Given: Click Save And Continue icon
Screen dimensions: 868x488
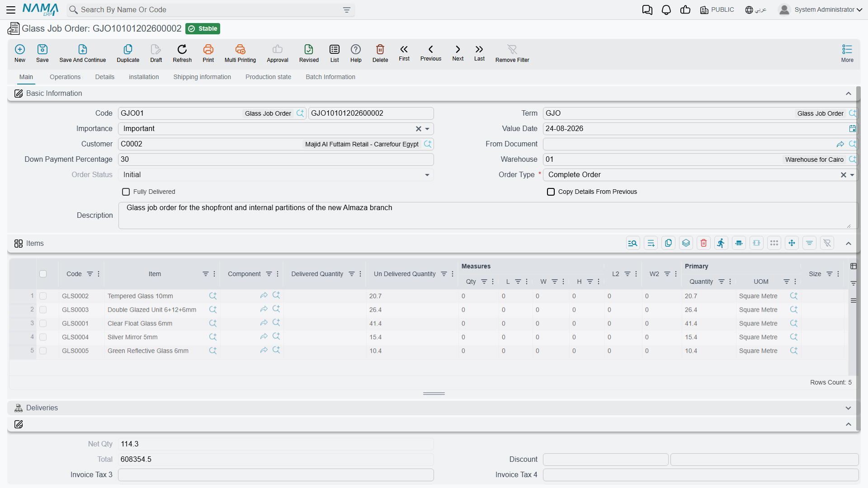Looking at the screenshot, I should [83, 53].
